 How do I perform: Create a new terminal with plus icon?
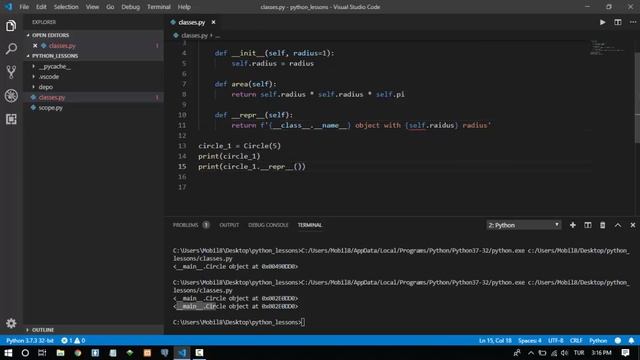pyautogui.click(x=573, y=225)
